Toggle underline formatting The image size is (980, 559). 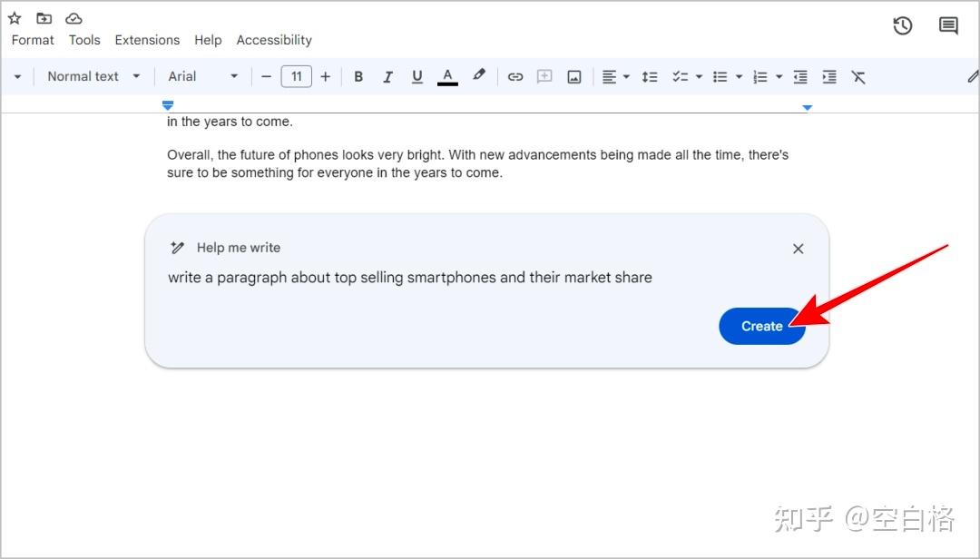click(x=416, y=77)
